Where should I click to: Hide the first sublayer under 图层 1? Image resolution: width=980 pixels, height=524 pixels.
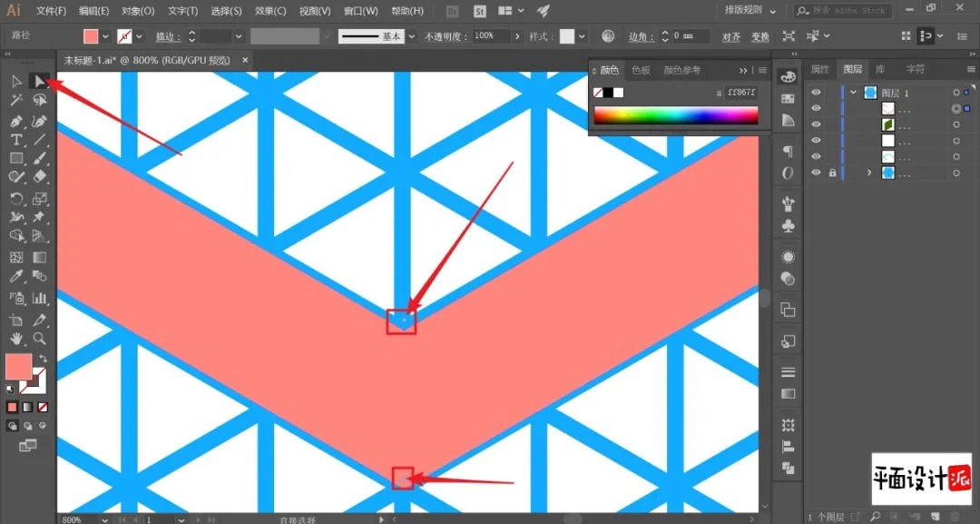pos(816,108)
